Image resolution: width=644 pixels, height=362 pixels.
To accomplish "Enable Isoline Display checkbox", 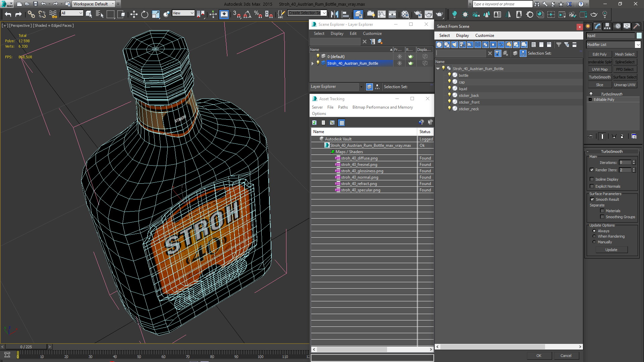I will (x=592, y=179).
